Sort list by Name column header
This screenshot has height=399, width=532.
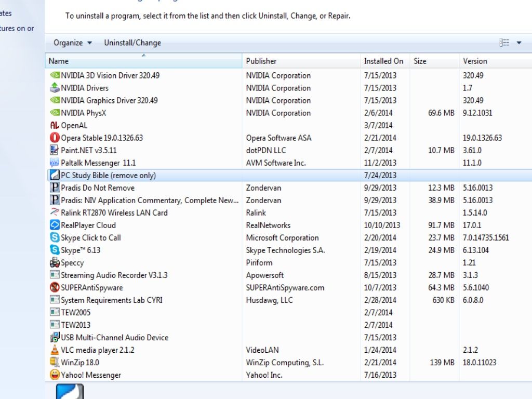click(143, 61)
